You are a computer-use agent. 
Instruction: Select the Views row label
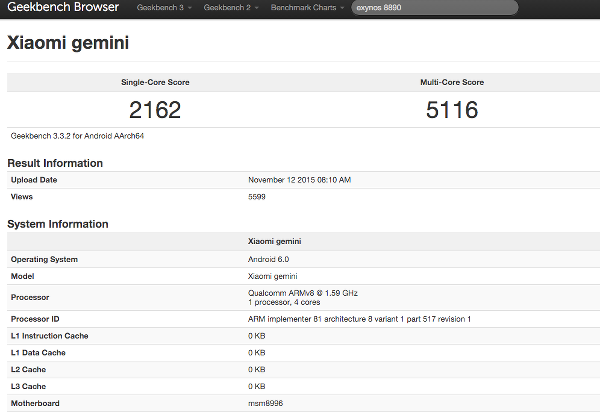pos(22,197)
